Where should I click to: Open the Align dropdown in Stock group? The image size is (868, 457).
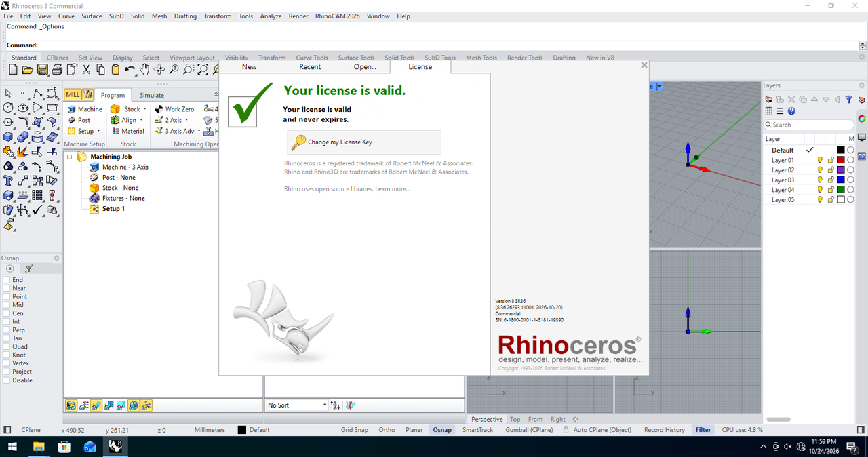pos(142,120)
